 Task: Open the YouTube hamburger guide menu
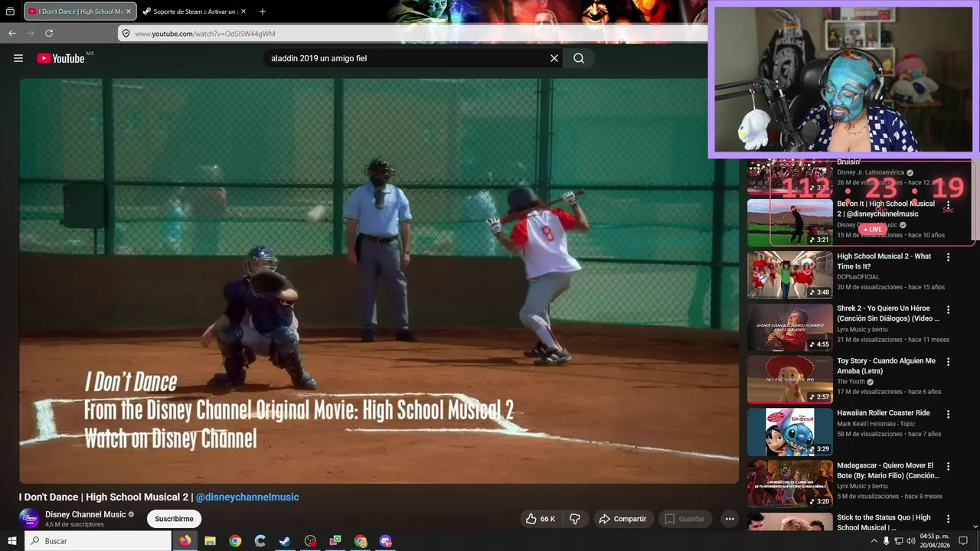pos(18,58)
